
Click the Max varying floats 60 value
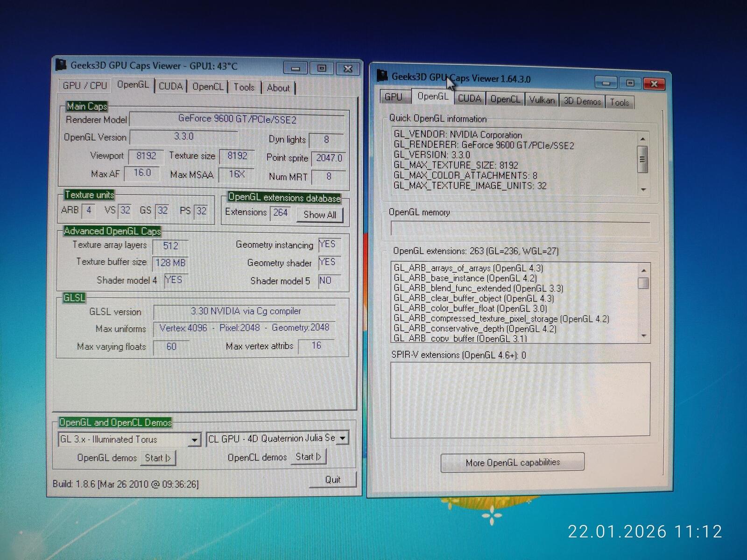point(171,347)
